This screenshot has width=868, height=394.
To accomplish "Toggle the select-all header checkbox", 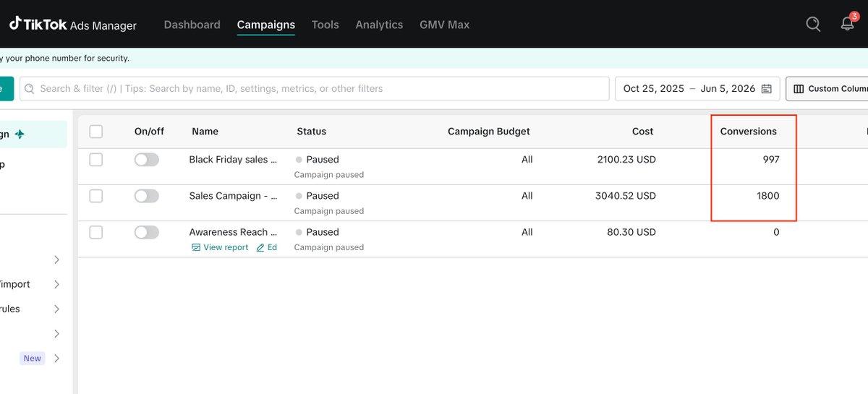I will coord(96,132).
